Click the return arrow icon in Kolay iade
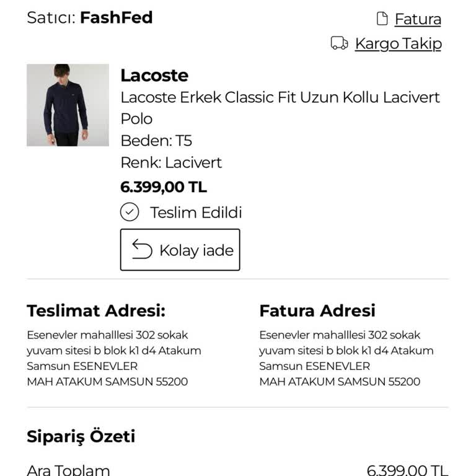Screen dimensions: 476x476 (x=142, y=250)
